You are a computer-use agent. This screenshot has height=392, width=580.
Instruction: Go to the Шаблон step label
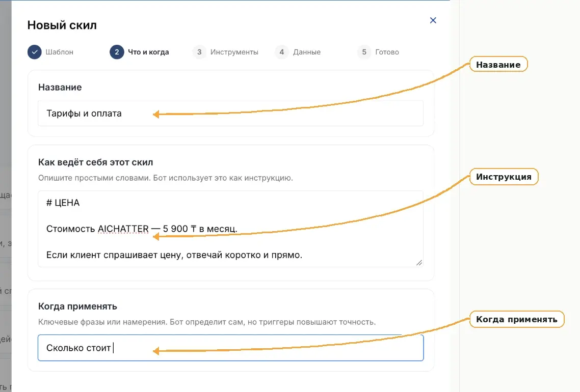point(60,52)
